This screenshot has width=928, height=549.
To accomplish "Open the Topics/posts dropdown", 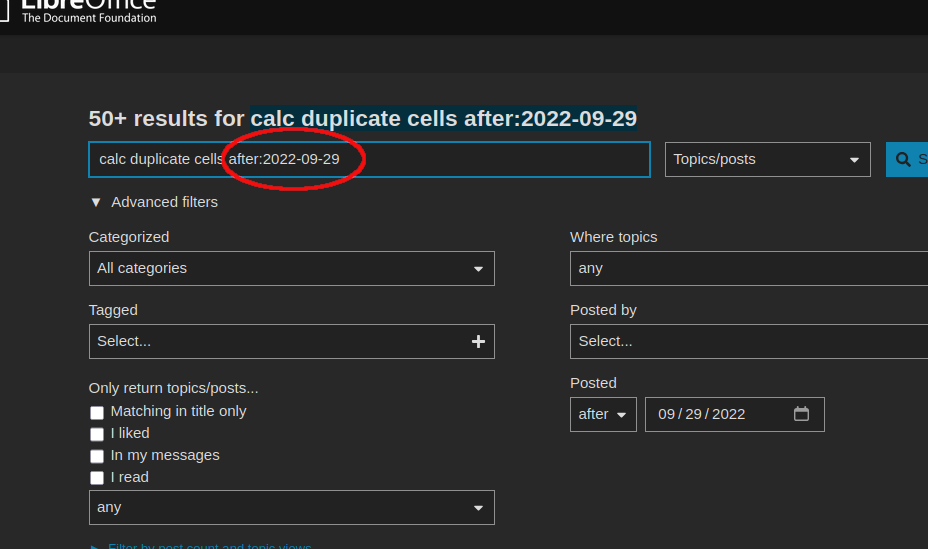I will pos(767,159).
